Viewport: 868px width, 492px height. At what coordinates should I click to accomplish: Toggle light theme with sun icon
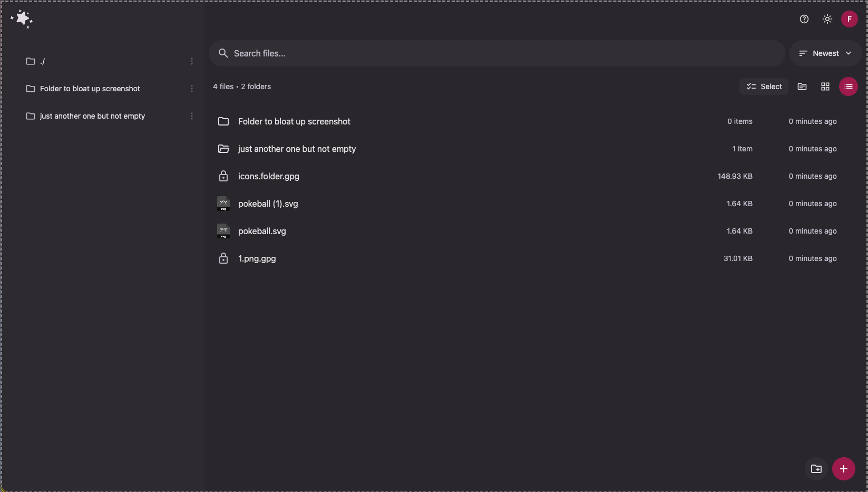[x=827, y=19]
